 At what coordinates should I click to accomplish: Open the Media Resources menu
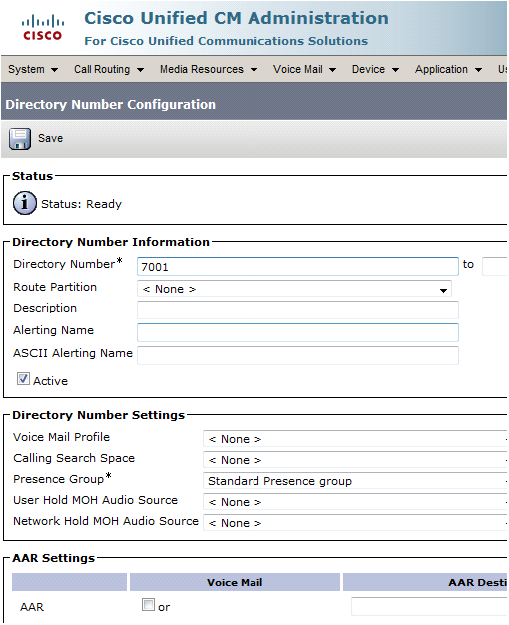click(x=208, y=69)
